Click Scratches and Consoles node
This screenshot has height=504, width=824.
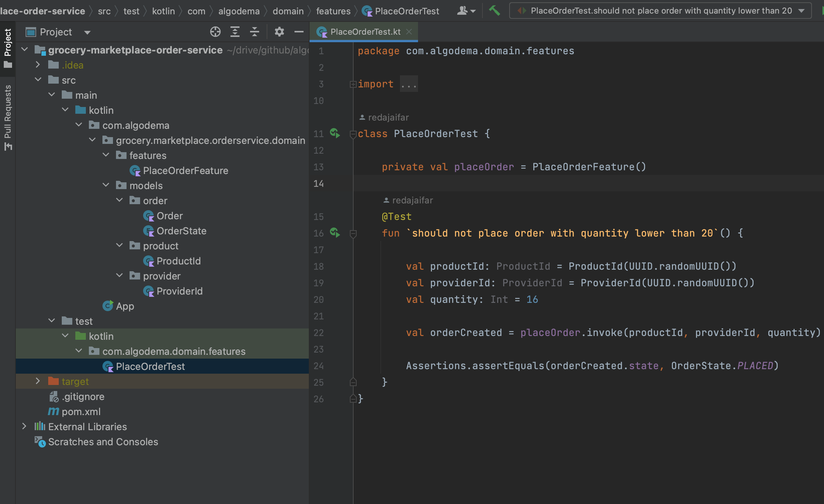tap(96, 442)
